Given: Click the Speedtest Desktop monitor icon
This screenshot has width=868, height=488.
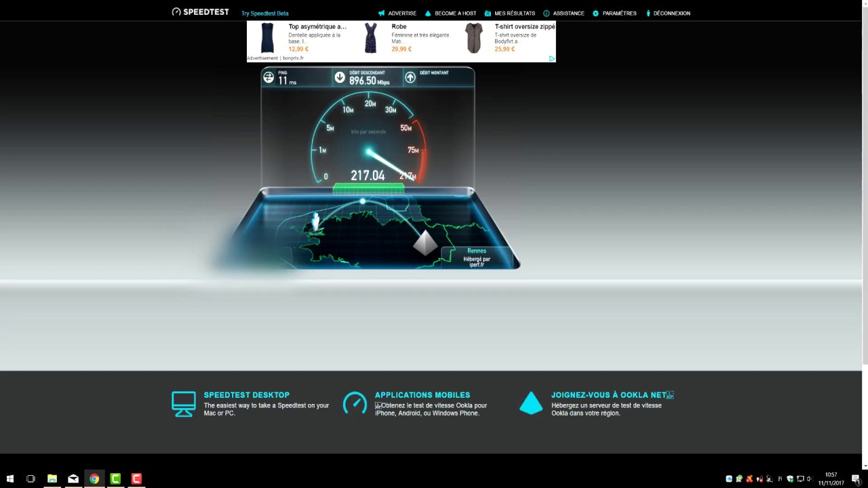Looking at the screenshot, I should [184, 403].
